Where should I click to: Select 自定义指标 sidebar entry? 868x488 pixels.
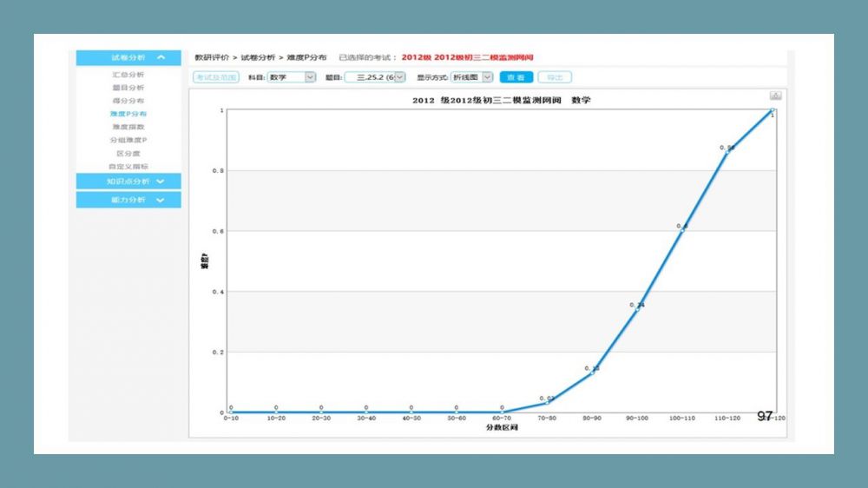(128, 167)
